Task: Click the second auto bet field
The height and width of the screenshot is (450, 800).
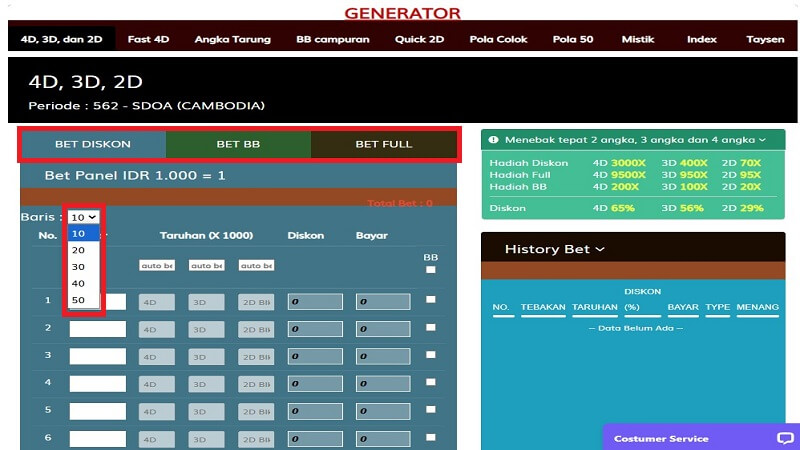Action: [x=206, y=265]
